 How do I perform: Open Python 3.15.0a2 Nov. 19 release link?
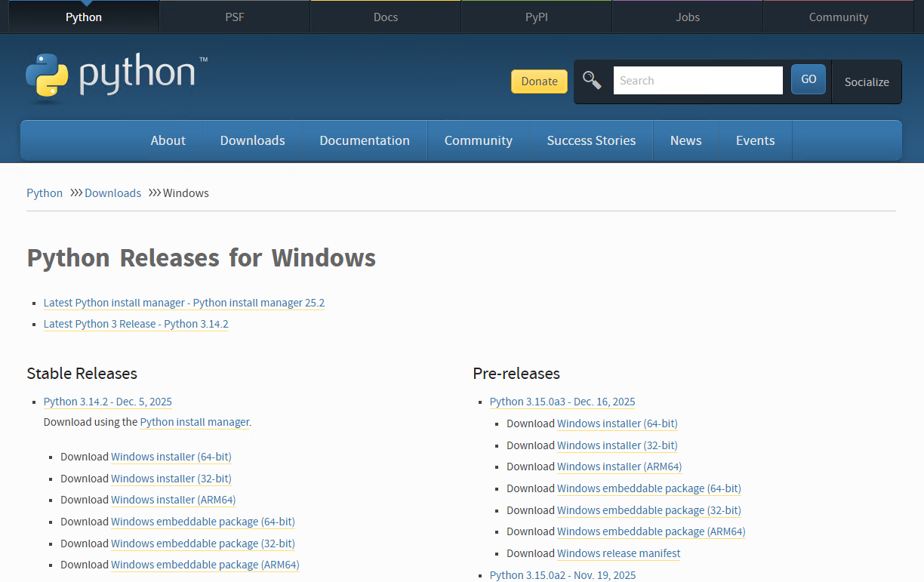tap(563, 575)
